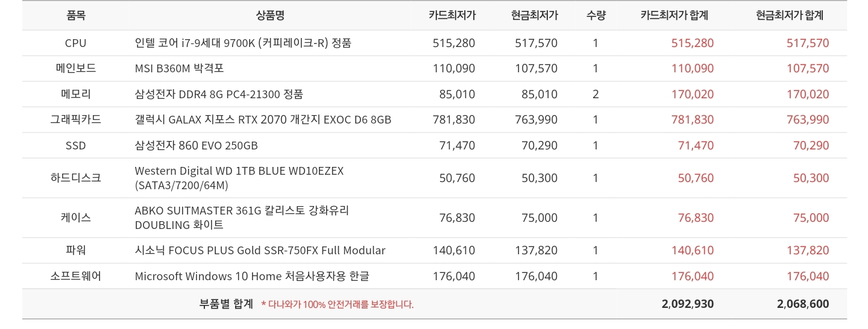
Task: Click the CPU card total 515,280 in red
Action: point(692,43)
